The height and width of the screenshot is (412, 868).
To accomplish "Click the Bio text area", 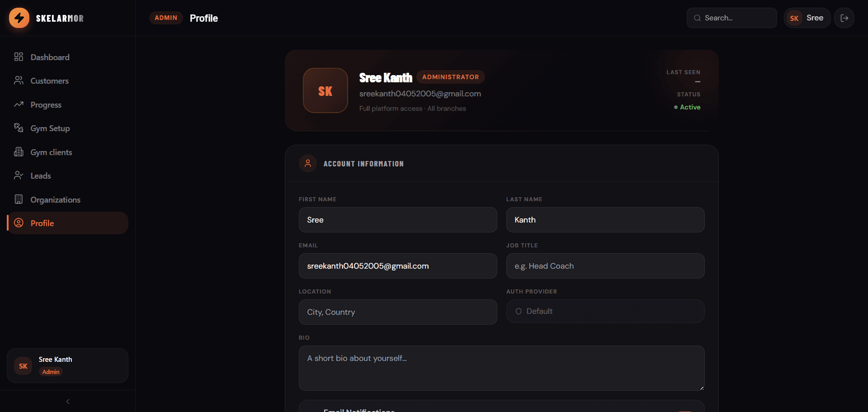I will pos(501,368).
